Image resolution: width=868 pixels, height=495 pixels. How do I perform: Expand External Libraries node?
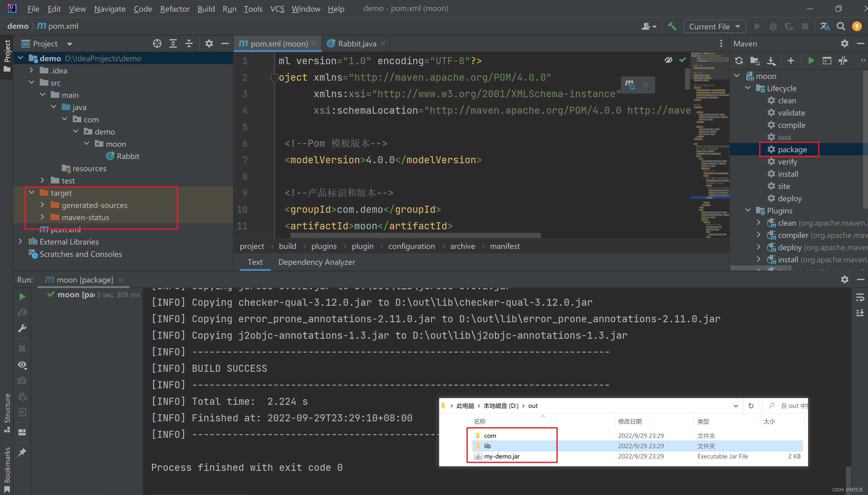point(20,242)
